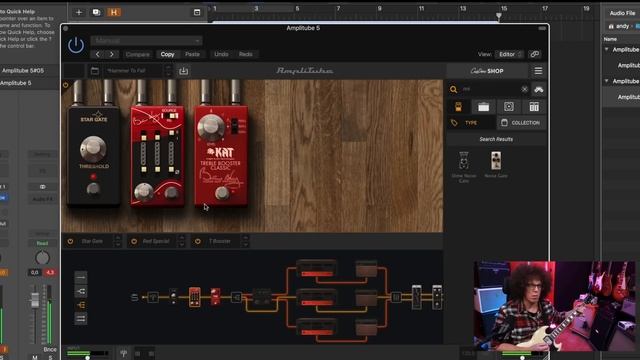Open the View Editor dropdown
This screenshot has width=640, height=360.
pyautogui.click(x=509, y=54)
